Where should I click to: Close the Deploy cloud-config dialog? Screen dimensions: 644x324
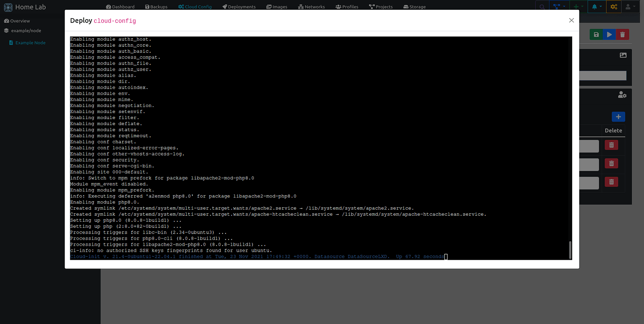tap(571, 21)
